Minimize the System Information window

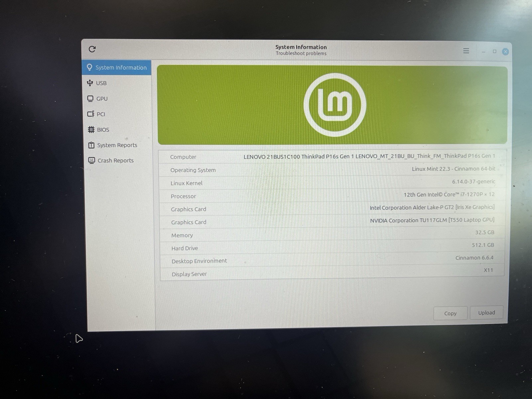[483, 52]
